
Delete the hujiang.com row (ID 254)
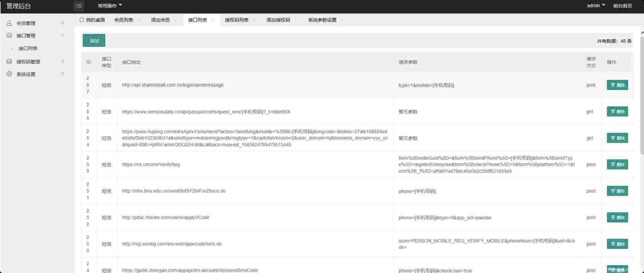click(617, 138)
